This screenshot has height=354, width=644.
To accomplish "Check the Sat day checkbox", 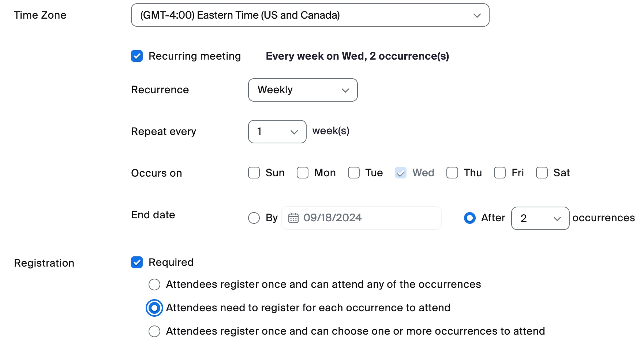I will [x=542, y=173].
